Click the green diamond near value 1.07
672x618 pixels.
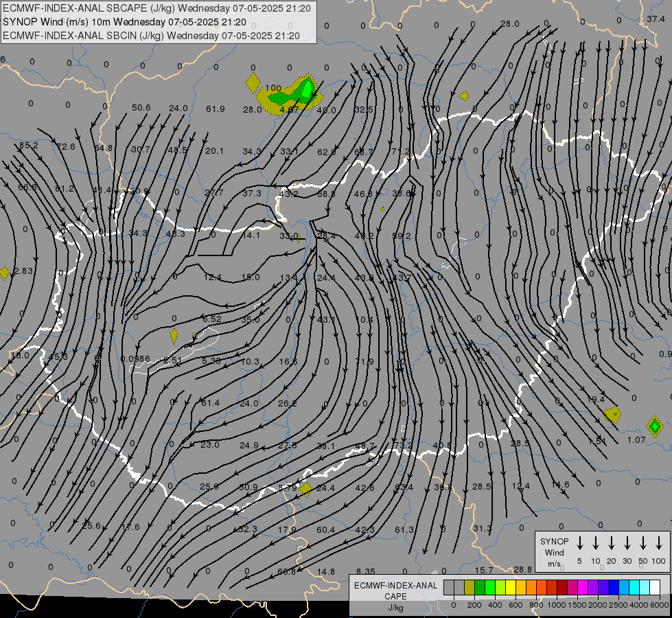coord(654,426)
